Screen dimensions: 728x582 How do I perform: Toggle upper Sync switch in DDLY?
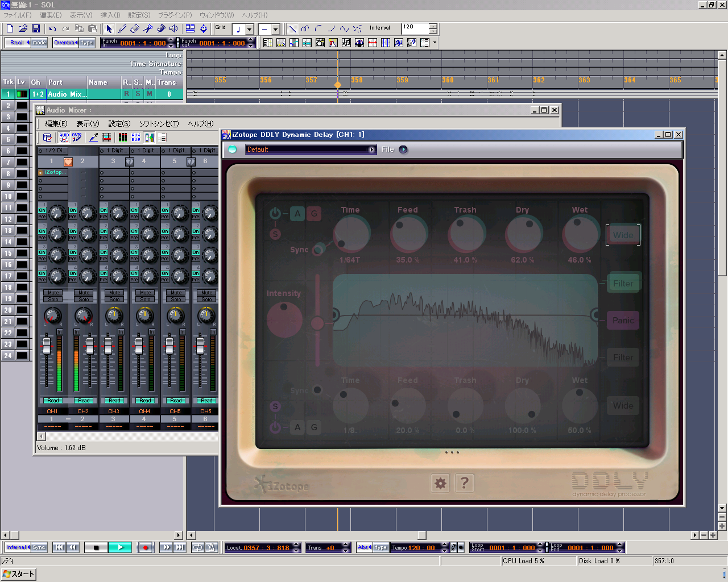320,248
